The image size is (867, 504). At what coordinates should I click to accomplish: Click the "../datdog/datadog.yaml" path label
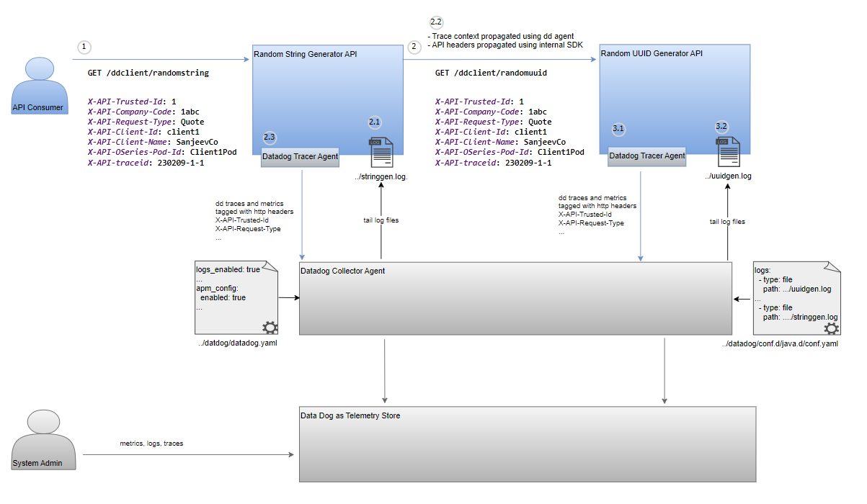[x=237, y=343]
